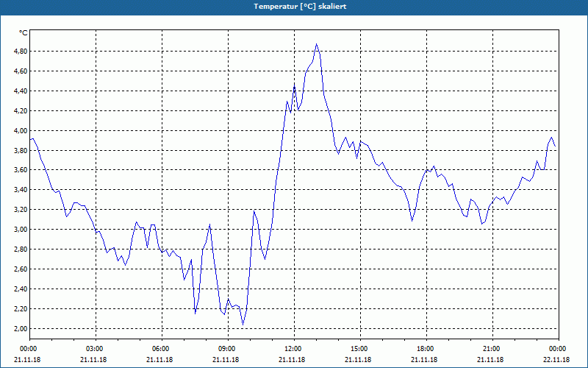Click the 2,00 y-axis label
588x368 pixels.
(x=21, y=329)
